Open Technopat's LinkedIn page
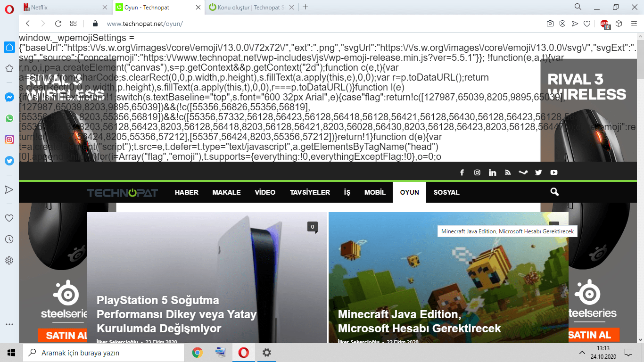The image size is (644, 362). point(493,173)
